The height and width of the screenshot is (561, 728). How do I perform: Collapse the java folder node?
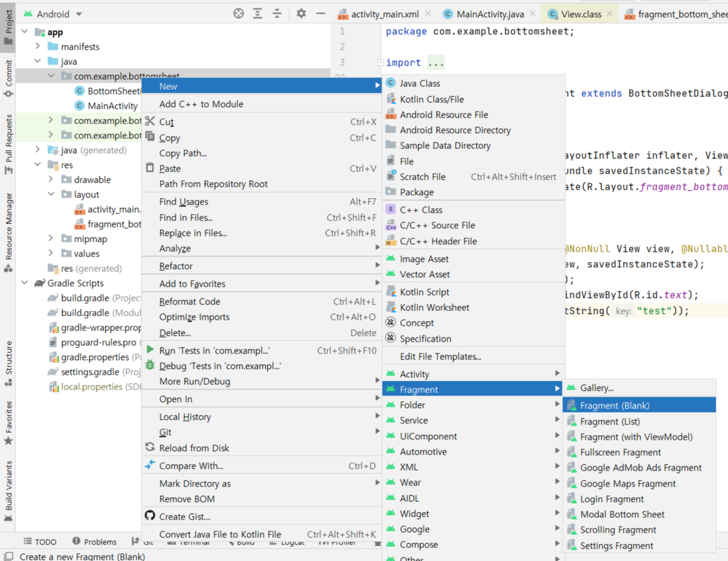pos(38,61)
